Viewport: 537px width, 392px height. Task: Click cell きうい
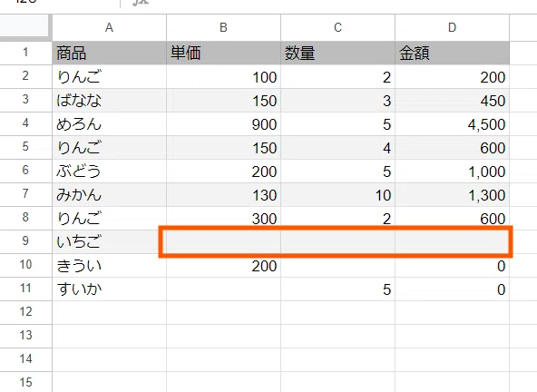(x=109, y=266)
